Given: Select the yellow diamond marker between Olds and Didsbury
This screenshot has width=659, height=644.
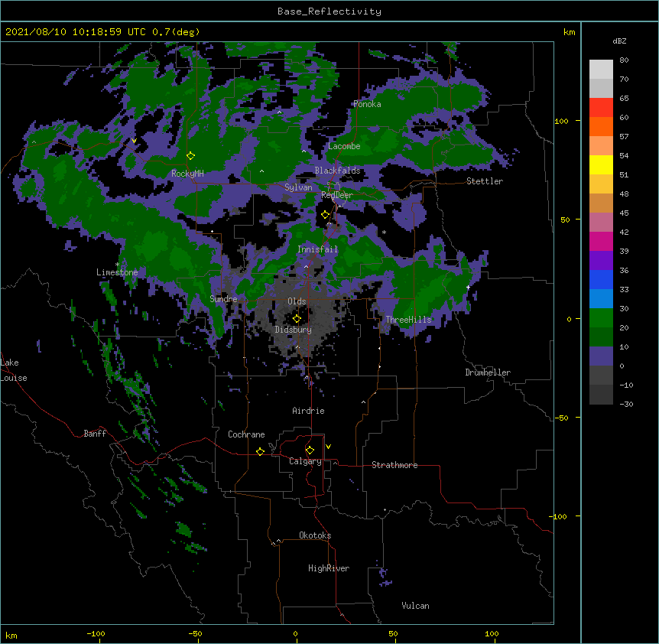Looking at the screenshot, I should [297, 319].
